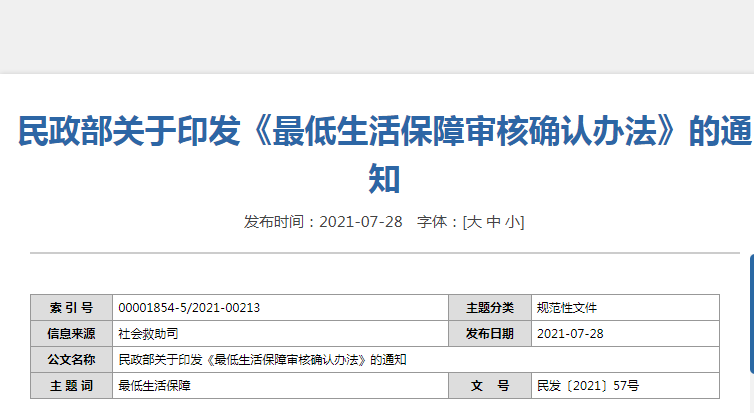Image resolution: width=754 pixels, height=413 pixels.
Task: Click the 规范性文件 value cell
Action: tap(625, 308)
